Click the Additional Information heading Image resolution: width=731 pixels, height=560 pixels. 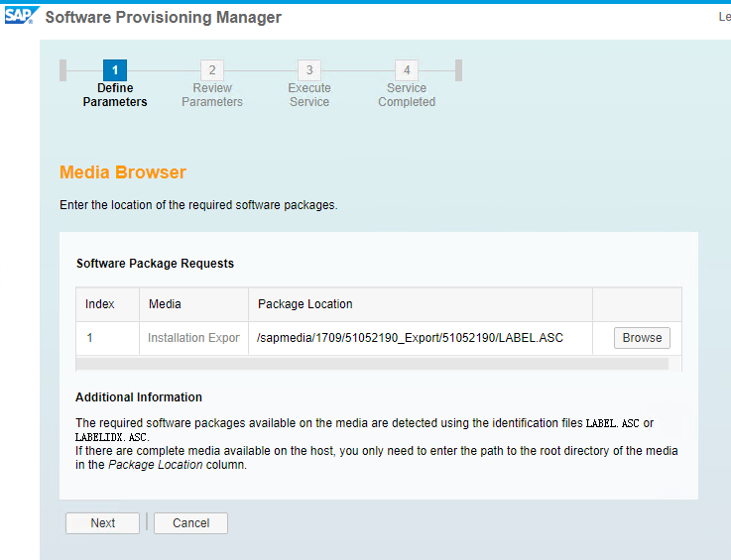[139, 396]
